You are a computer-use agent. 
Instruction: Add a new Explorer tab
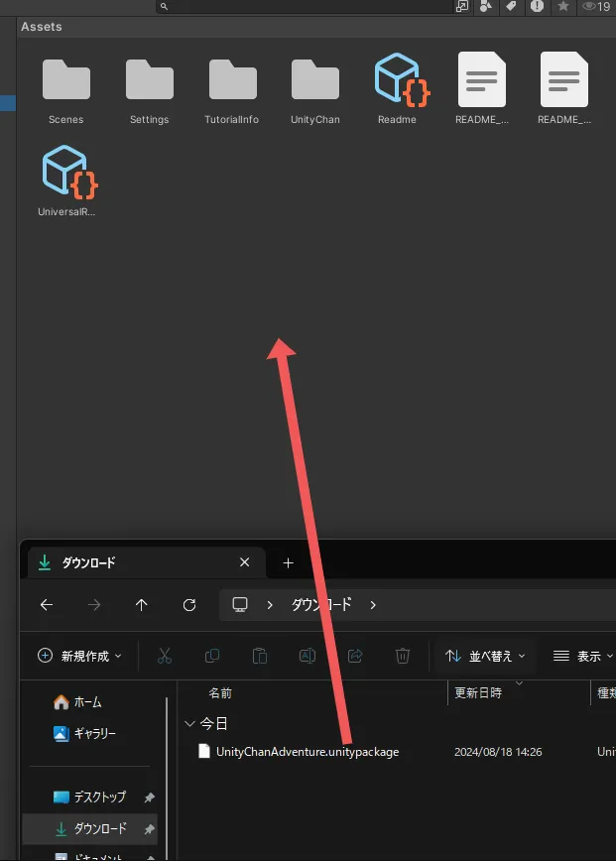click(289, 562)
